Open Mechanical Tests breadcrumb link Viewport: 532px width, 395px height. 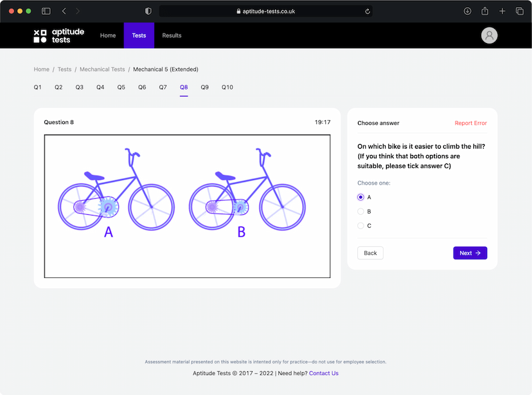(x=102, y=69)
